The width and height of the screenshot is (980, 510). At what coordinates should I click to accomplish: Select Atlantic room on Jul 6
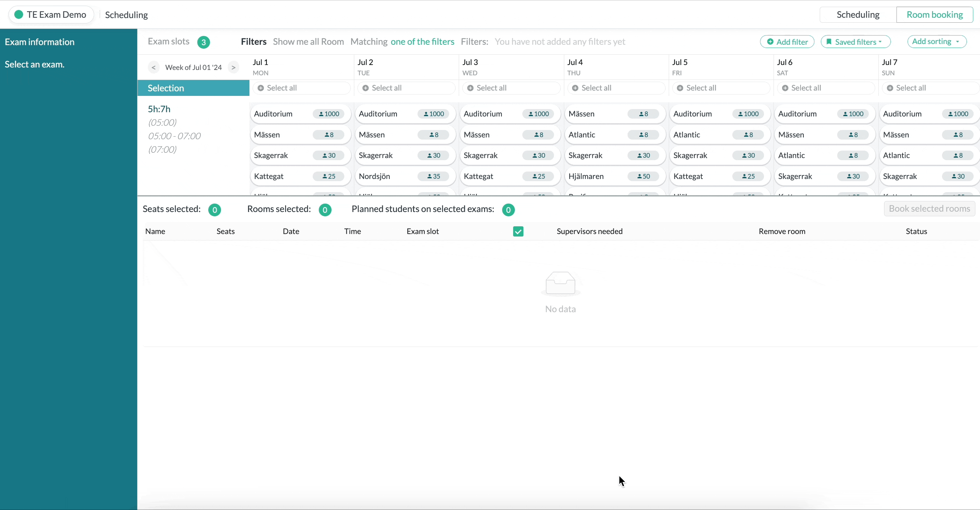[824, 156]
